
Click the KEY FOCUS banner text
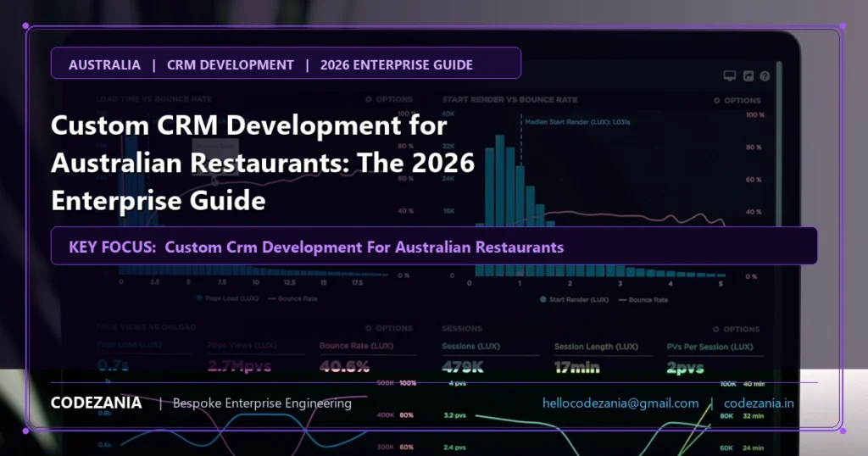[x=316, y=247]
